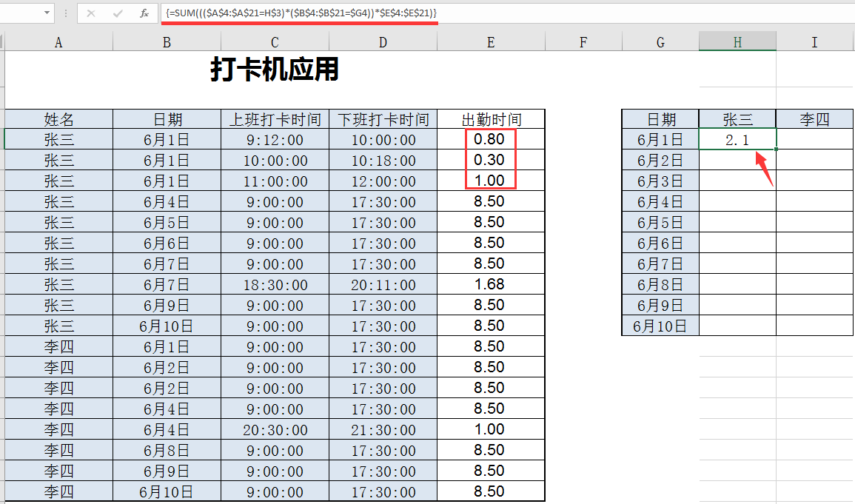Select cell with value 0.30

(x=491, y=160)
